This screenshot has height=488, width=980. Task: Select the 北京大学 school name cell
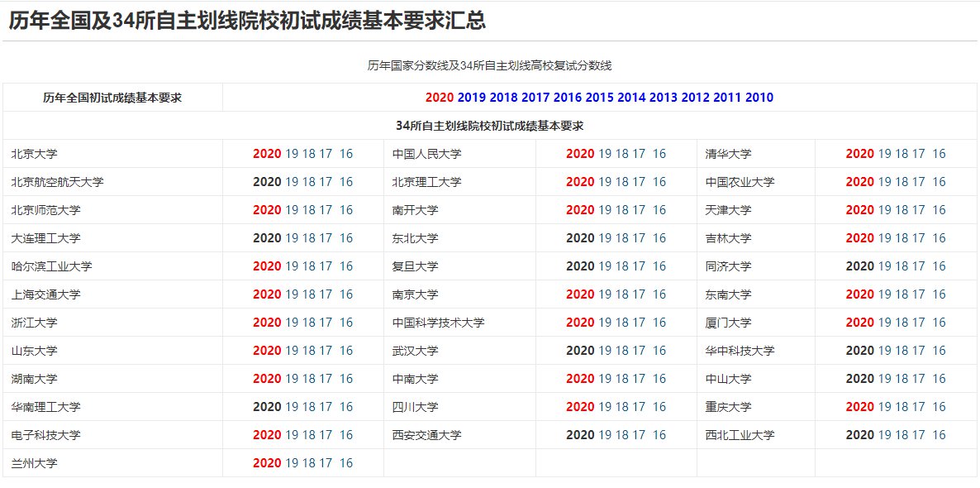point(112,154)
